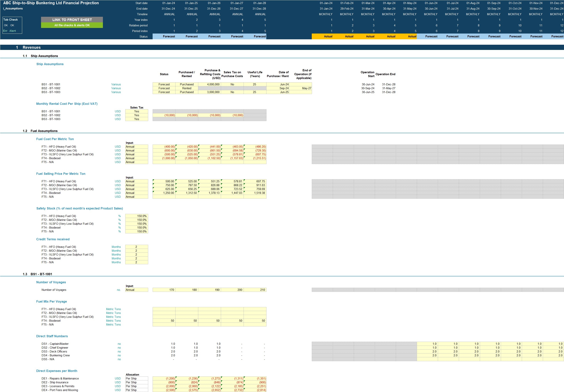Select BS2 Date of Rent Sep-24
This screenshot has width=564, height=392.
coord(278,88)
